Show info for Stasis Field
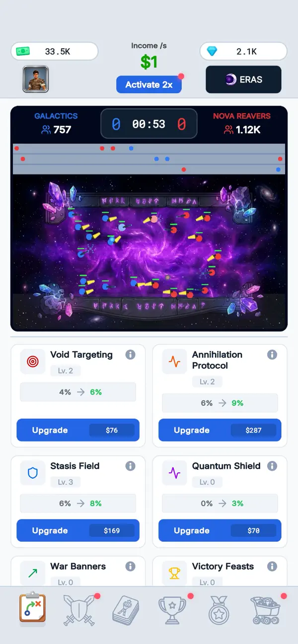 (130, 466)
